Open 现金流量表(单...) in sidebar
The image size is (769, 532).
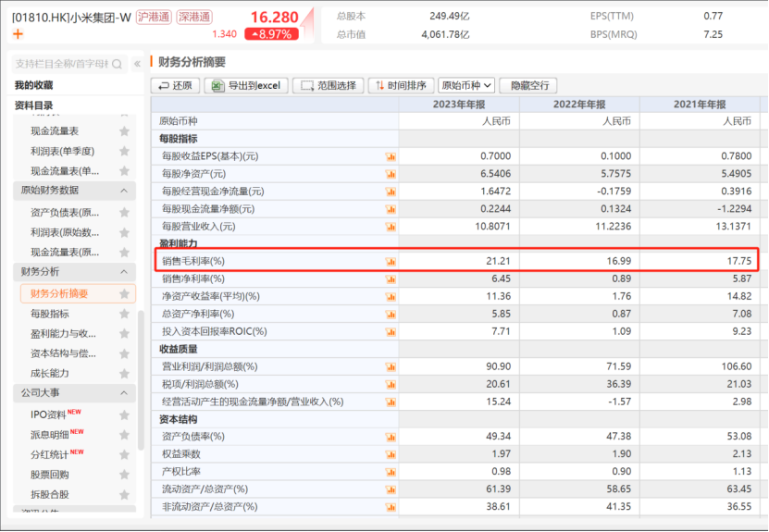pos(65,171)
